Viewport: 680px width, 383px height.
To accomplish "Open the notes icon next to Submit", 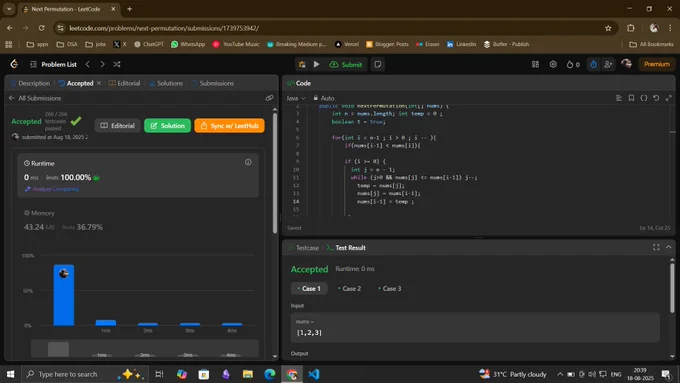I will [x=378, y=64].
